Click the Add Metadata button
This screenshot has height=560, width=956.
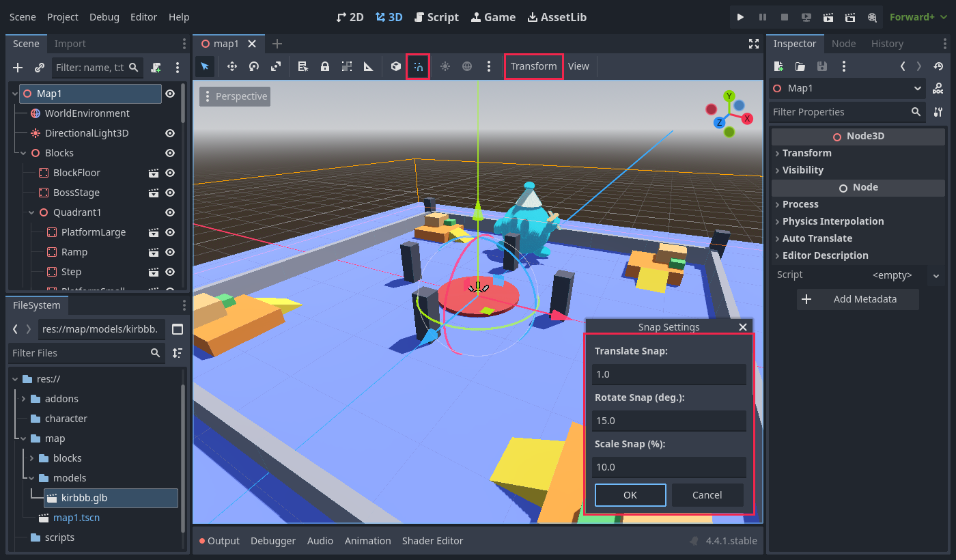[x=858, y=299]
